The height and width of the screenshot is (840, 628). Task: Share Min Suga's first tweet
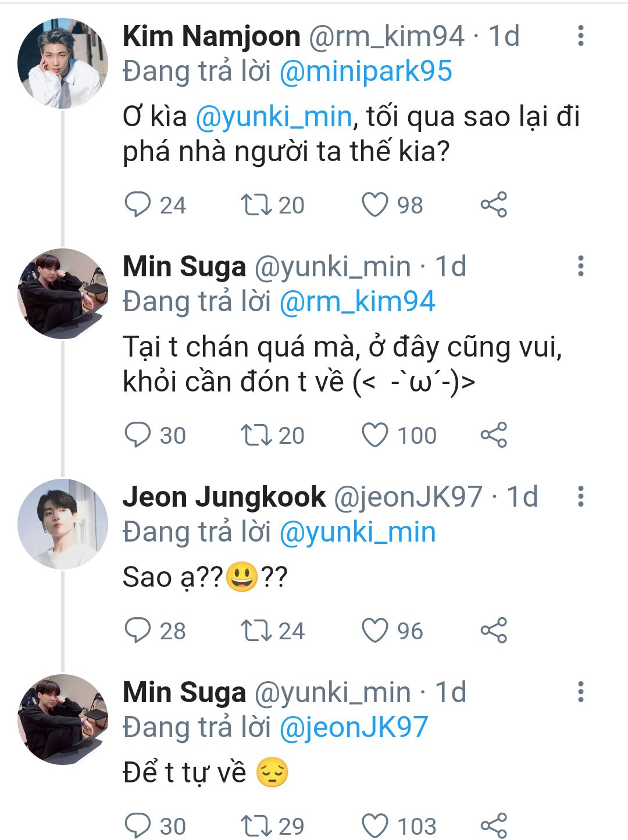coord(494,435)
